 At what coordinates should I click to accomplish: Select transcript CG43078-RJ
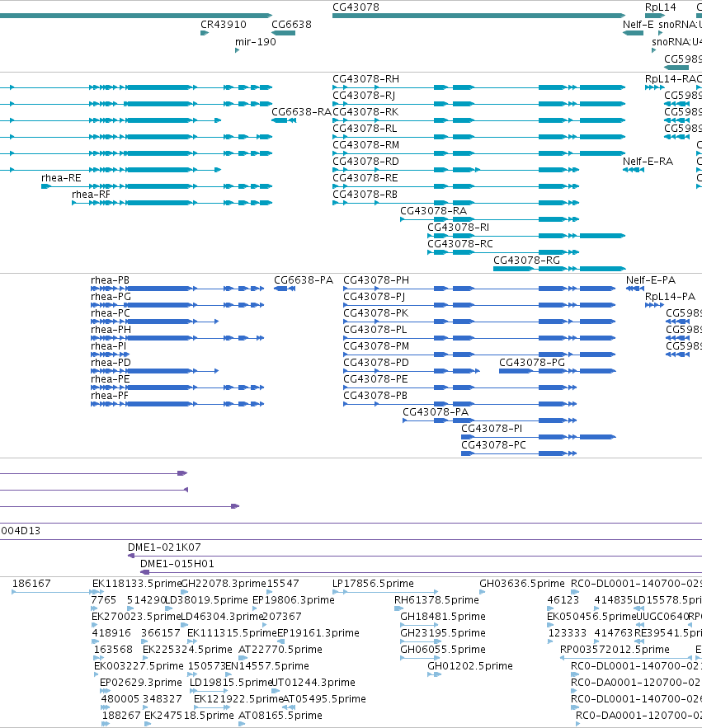pyautogui.click(x=478, y=104)
